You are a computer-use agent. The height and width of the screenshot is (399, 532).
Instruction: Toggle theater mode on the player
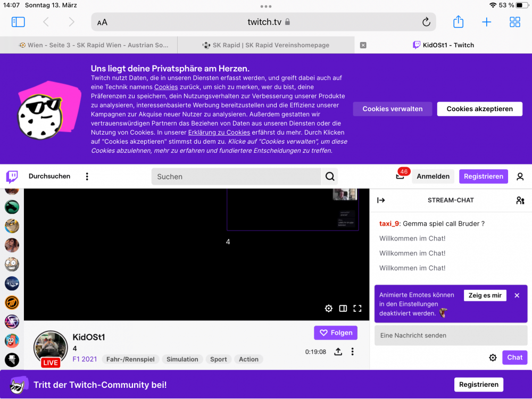pos(343,309)
